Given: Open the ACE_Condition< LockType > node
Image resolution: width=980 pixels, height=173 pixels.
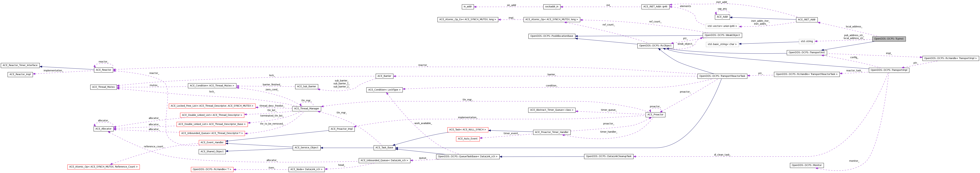Looking at the screenshot, I should [x=384, y=90].
